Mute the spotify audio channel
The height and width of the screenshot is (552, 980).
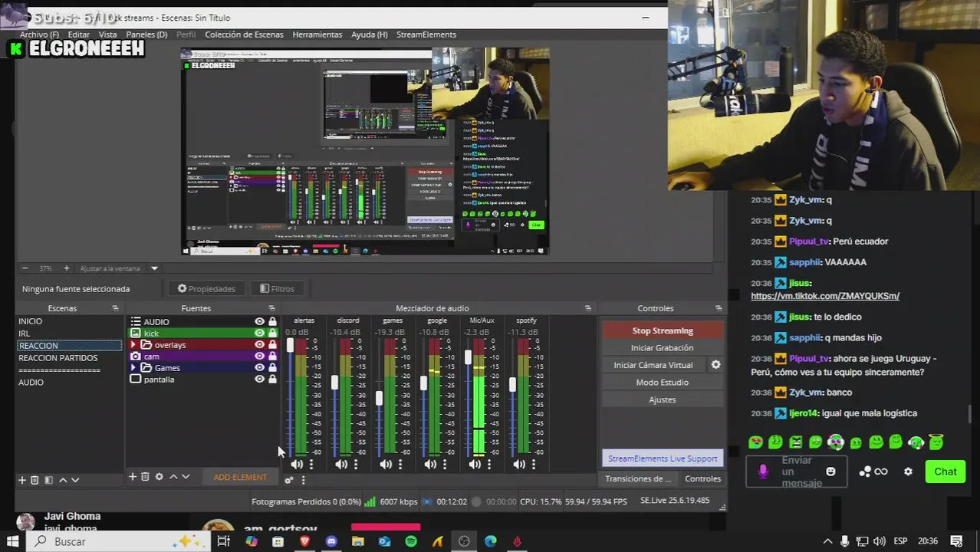[x=519, y=464]
